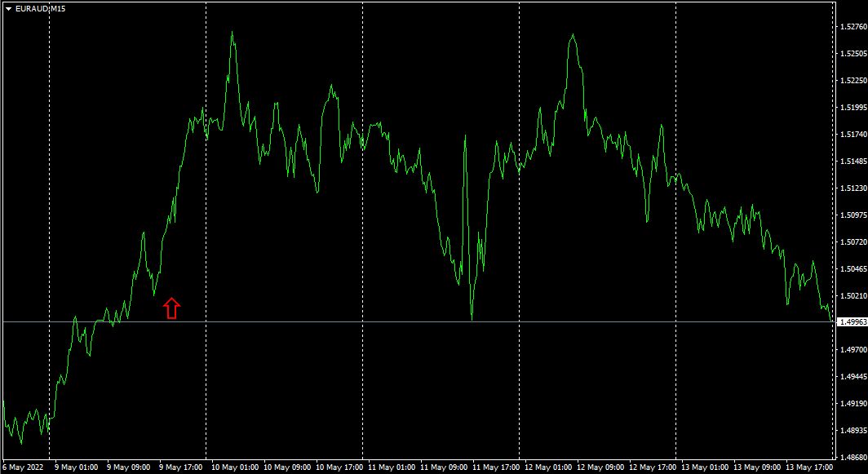Click the 12 May 09:00 time label
The height and width of the screenshot is (474, 868).
(x=600, y=467)
